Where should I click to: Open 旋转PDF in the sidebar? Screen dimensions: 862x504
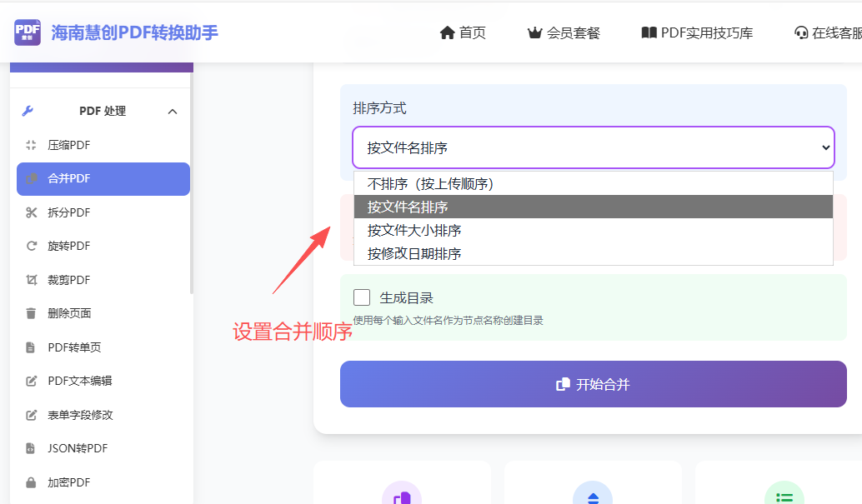pos(103,247)
